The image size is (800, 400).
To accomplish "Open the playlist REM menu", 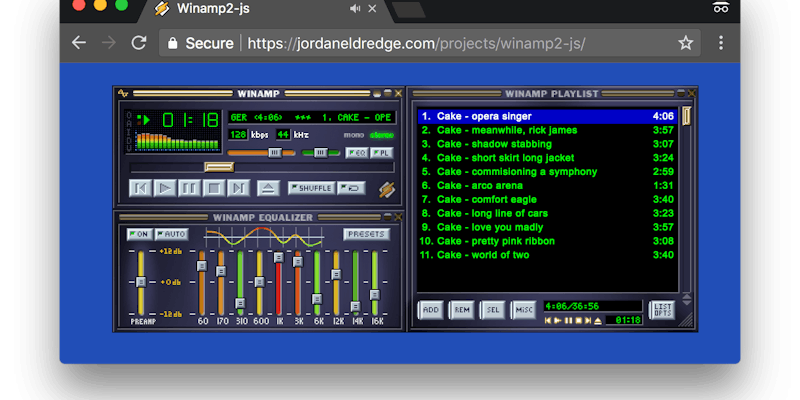I will 462,310.
